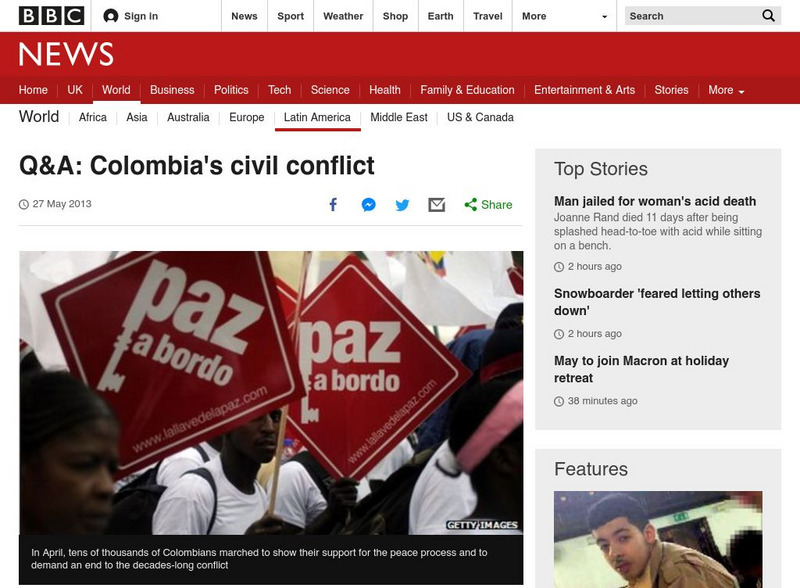This screenshot has height=588, width=800.
Task: Expand the top bar More dropdown arrow
Action: (605, 16)
